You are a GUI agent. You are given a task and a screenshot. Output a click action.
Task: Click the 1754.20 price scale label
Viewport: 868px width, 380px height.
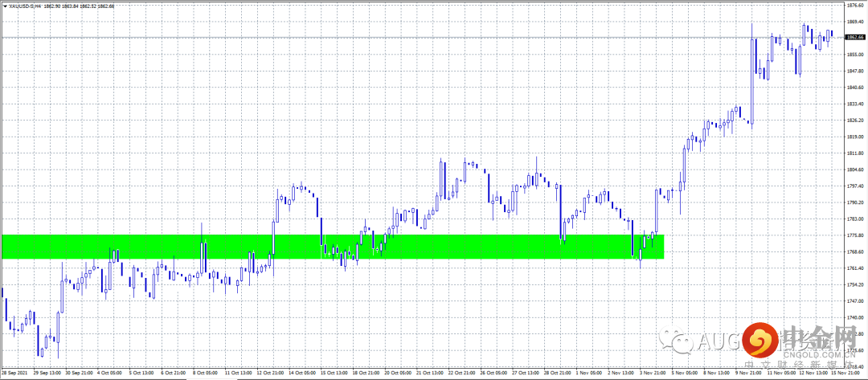click(854, 285)
